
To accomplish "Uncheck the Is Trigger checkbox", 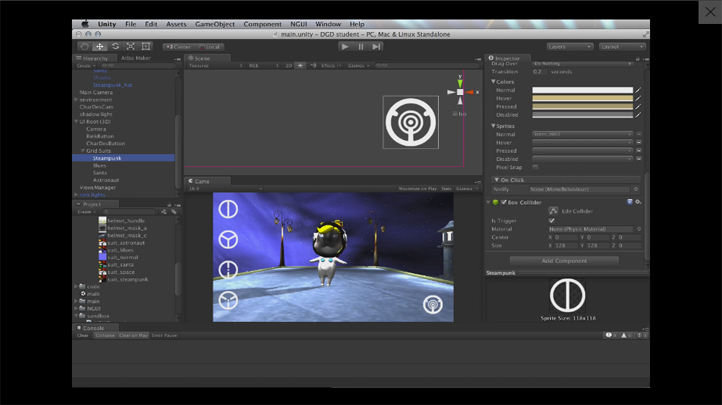I will (x=551, y=221).
